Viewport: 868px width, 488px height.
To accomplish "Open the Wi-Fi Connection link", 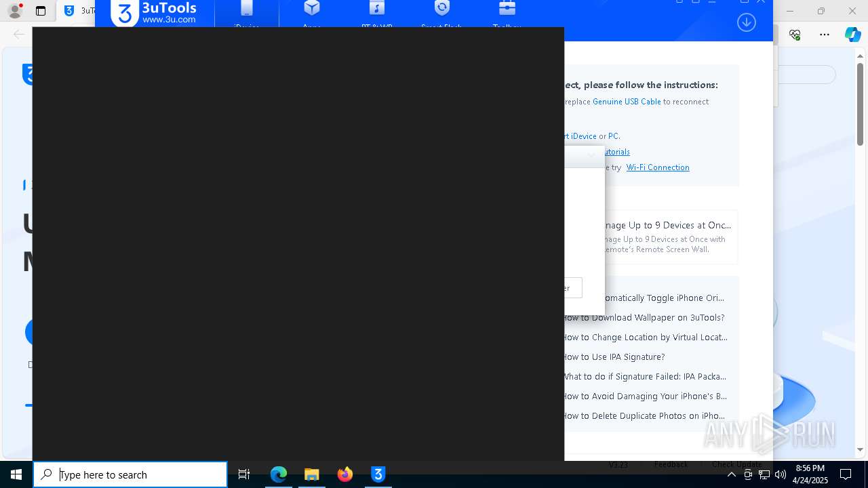I will (x=658, y=167).
